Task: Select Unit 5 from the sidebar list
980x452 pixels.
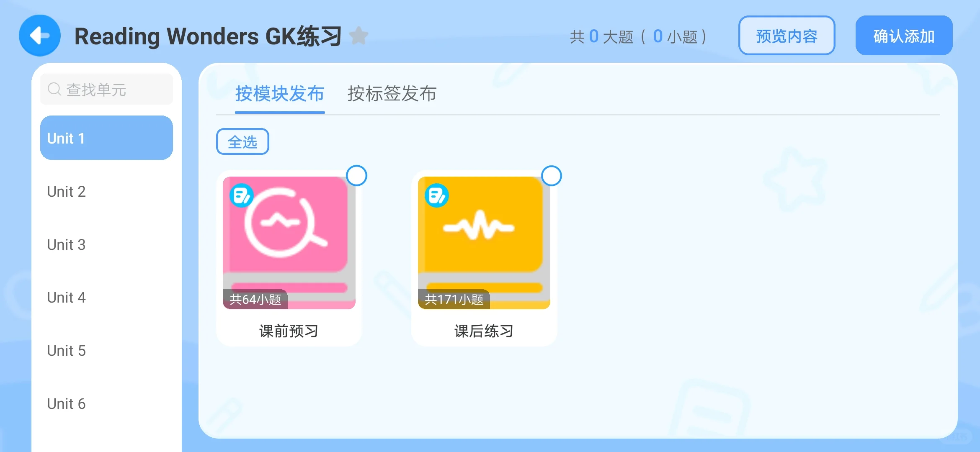Action: [67, 349]
